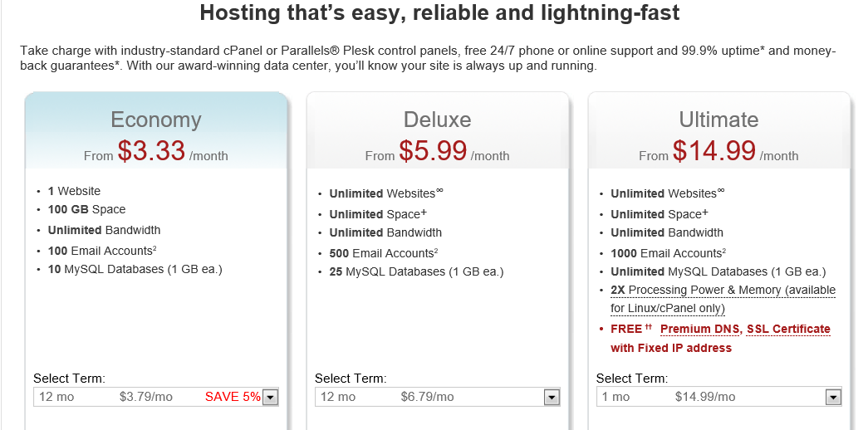The height and width of the screenshot is (430, 868).
Task: Click the Economy 100 Email Accounts footnote
Action: (154, 248)
